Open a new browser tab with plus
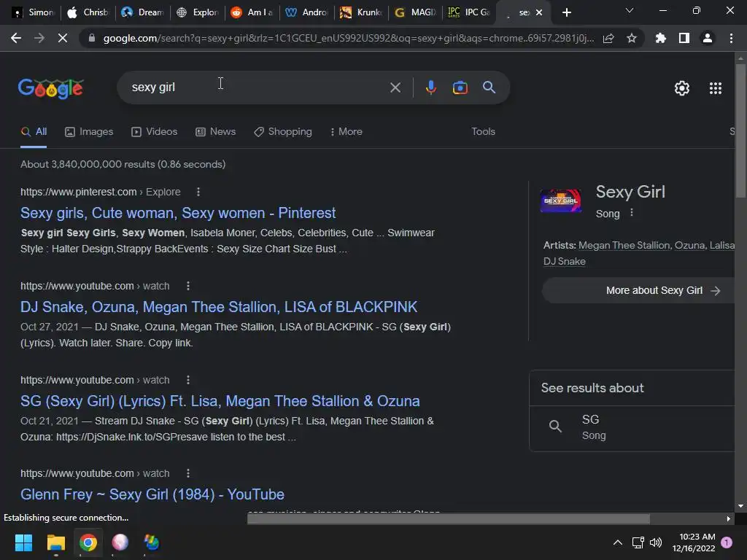 566,13
